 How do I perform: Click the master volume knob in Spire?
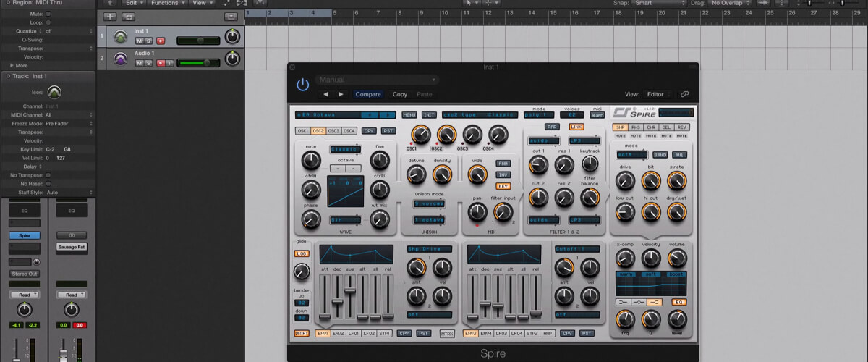point(677,258)
